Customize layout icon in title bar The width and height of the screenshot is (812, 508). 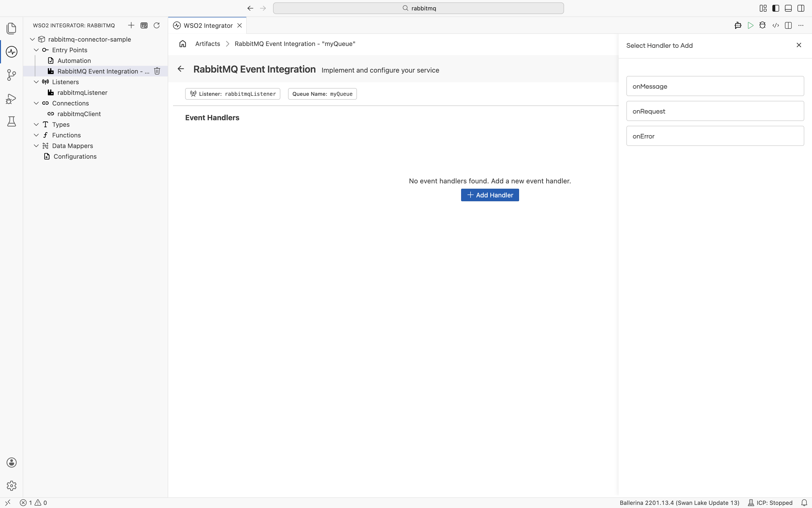[x=763, y=8]
